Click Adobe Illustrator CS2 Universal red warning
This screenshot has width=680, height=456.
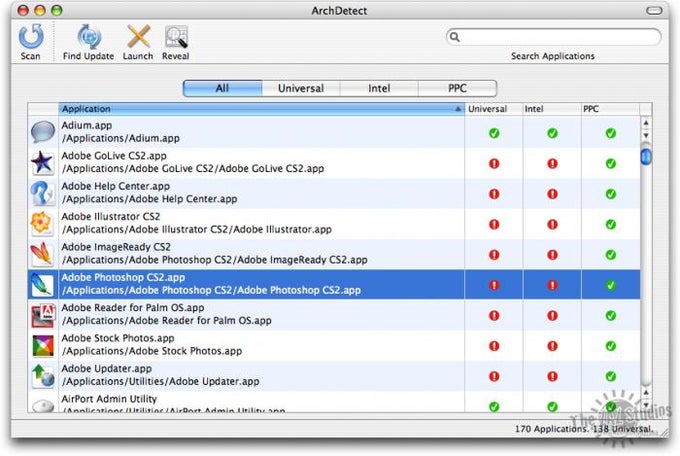pyautogui.click(x=494, y=224)
